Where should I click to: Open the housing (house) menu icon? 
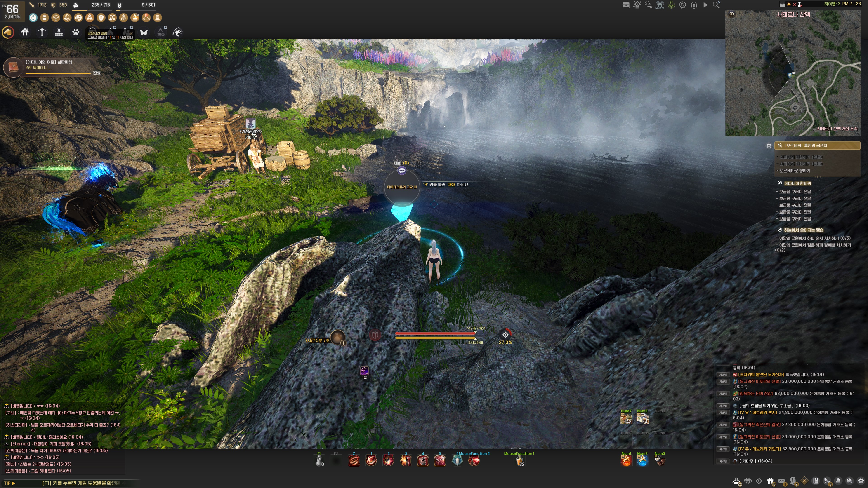pyautogui.click(x=25, y=32)
